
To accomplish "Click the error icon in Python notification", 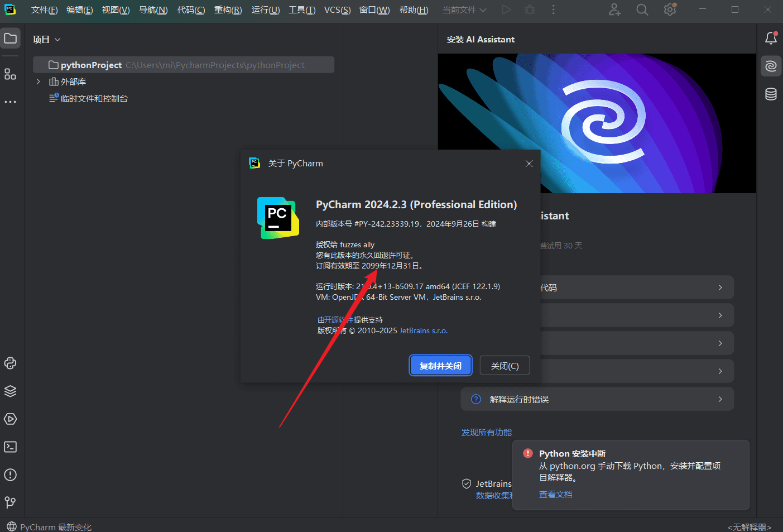I will tap(528, 453).
